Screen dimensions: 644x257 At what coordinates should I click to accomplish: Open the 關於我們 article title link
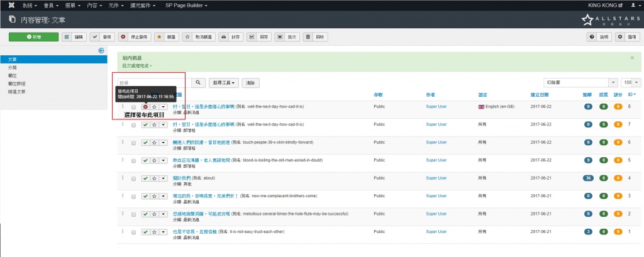pyautogui.click(x=182, y=177)
